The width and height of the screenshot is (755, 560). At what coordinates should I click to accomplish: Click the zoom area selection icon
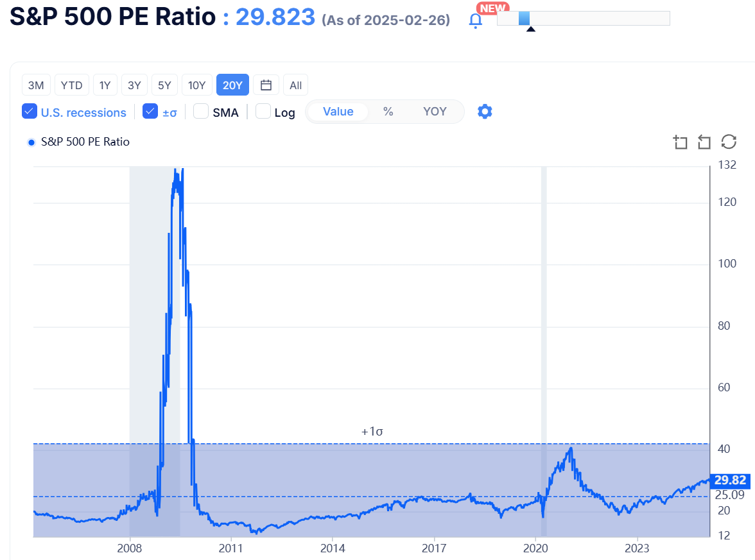tap(681, 142)
